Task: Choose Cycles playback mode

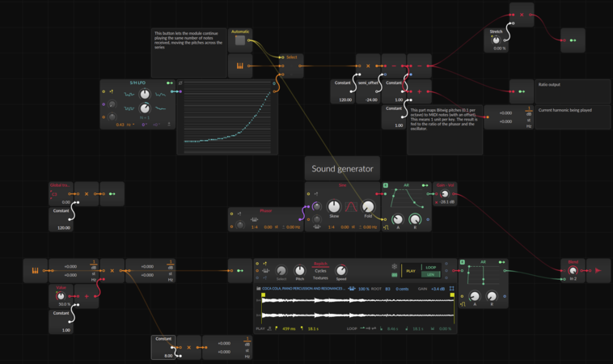Action: point(320,271)
